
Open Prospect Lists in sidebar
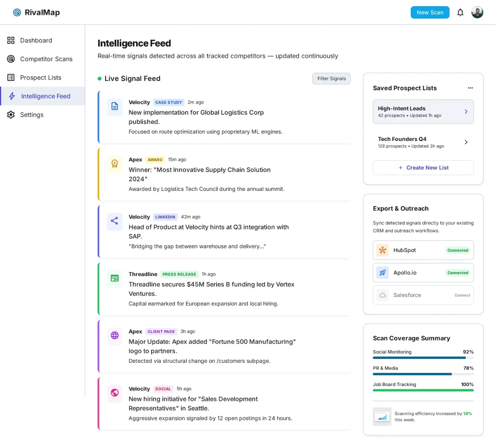(43, 77)
